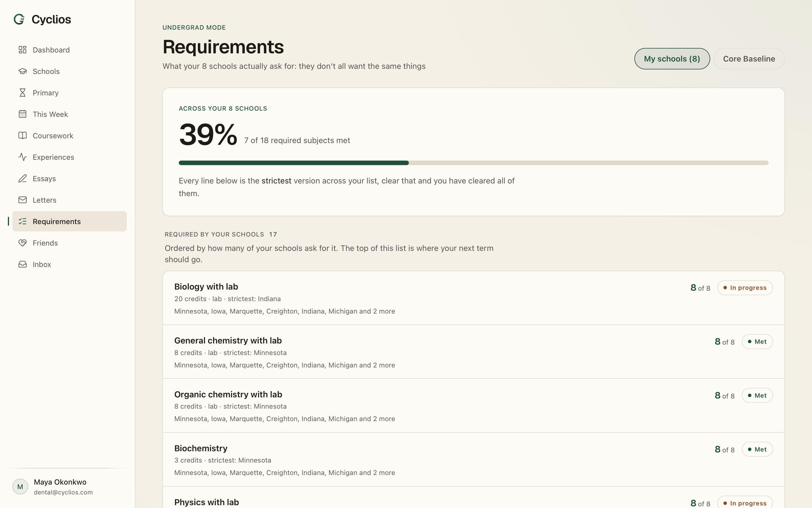The width and height of the screenshot is (812, 508).
Task: Open the Biology with lab requirement row
Action: pyautogui.click(x=473, y=298)
